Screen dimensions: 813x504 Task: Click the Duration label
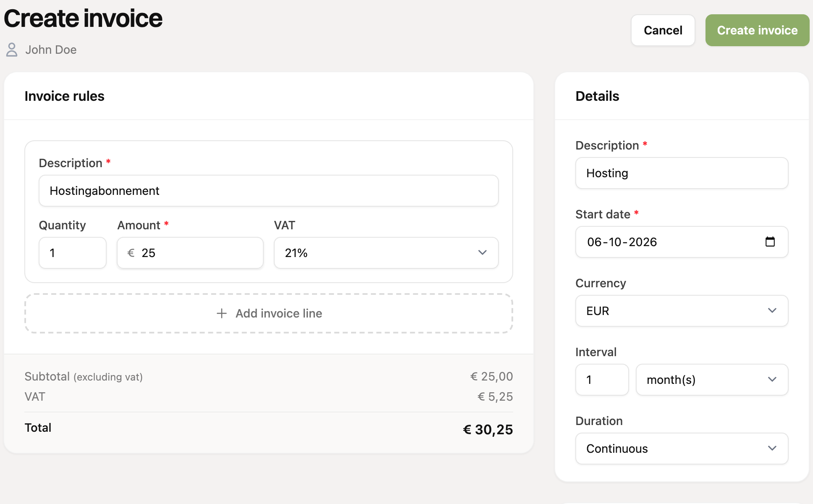pos(599,421)
